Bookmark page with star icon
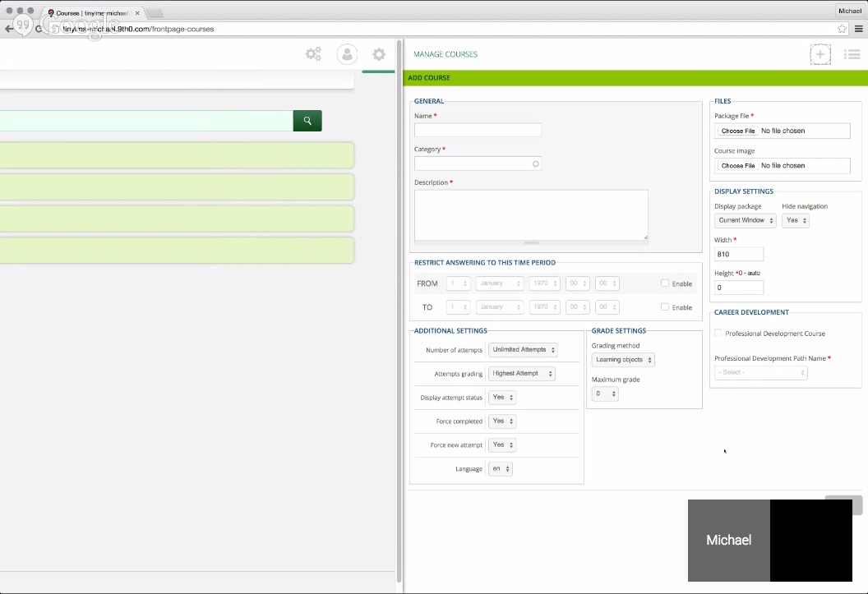The width and height of the screenshot is (868, 594). [842, 29]
